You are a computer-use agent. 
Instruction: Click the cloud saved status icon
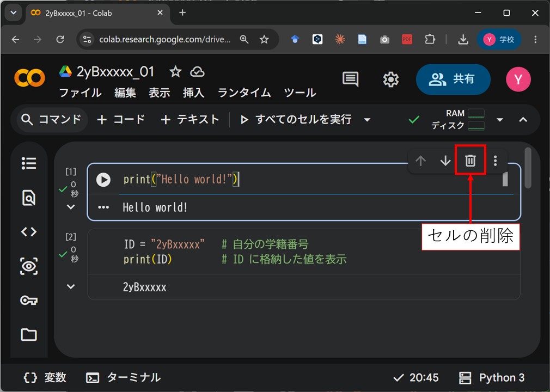[197, 72]
